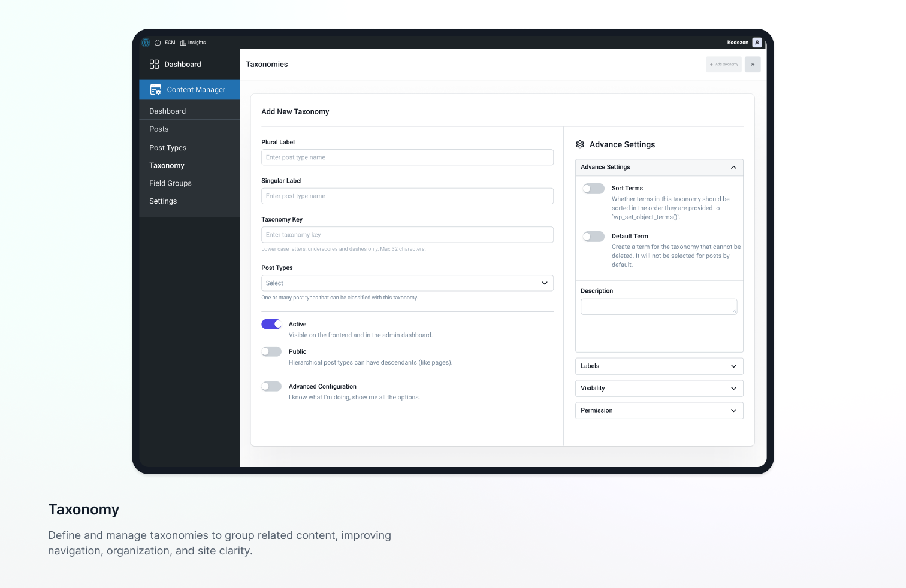This screenshot has height=588, width=906.
Task: Click the Dashboard grid icon in sidebar
Action: (x=154, y=64)
